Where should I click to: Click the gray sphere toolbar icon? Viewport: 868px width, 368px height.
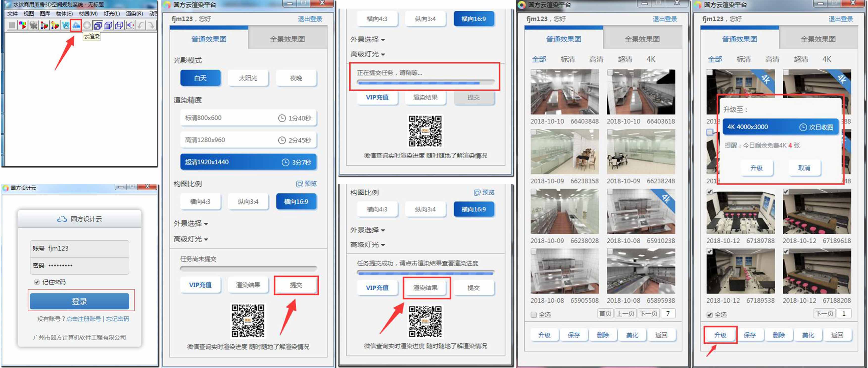tap(87, 25)
